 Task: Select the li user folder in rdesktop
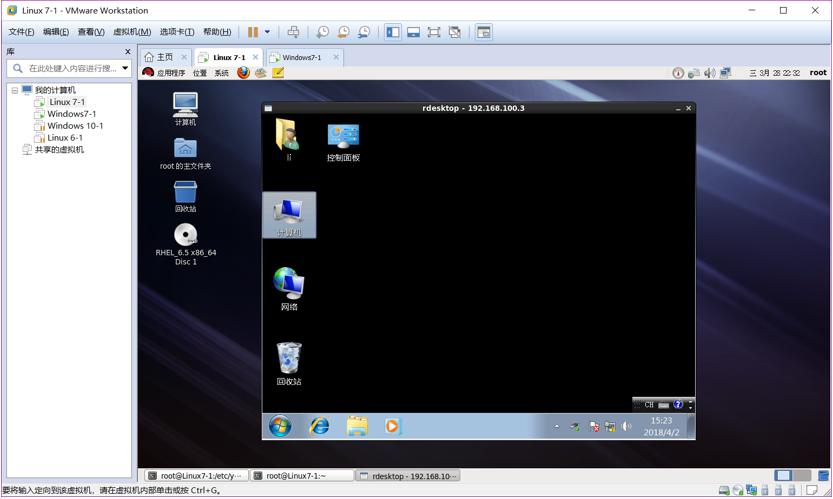[288, 139]
